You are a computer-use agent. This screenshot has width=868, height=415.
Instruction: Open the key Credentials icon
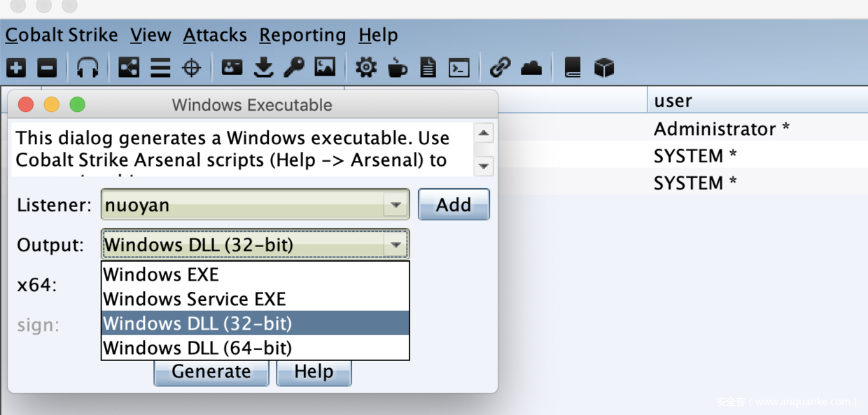point(293,68)
